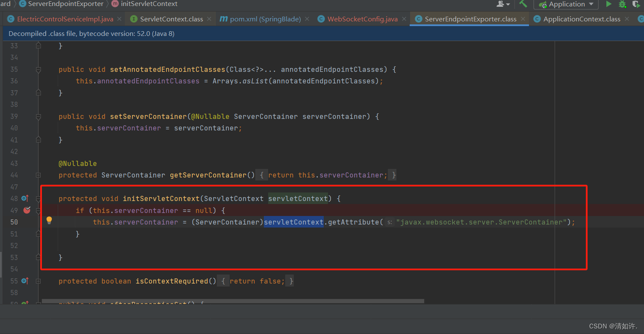Switch to the ServletContext.class tab
Viewport: 644px width, 334px height.
coord(171,19)
